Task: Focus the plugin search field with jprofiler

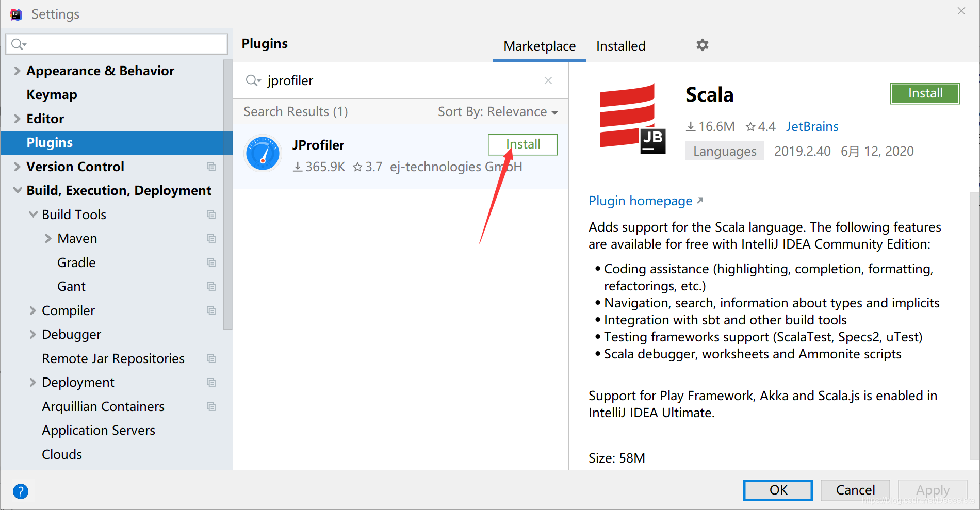Action: coord(401,80)
